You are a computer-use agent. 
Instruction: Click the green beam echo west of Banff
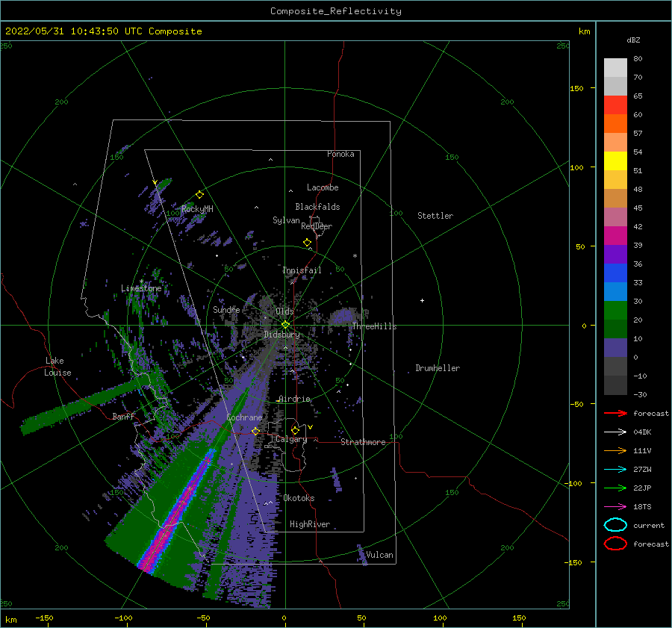point(81,405)
